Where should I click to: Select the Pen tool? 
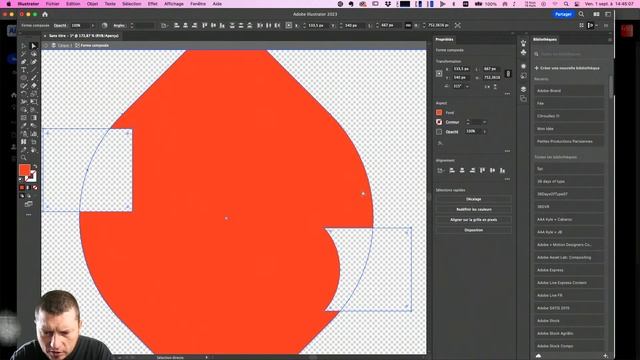24,62
